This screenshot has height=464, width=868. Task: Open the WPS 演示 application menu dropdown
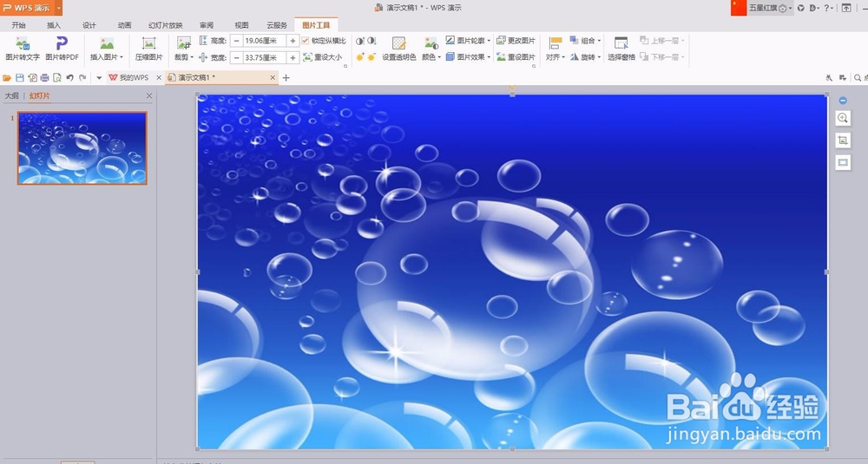point(59,8)
